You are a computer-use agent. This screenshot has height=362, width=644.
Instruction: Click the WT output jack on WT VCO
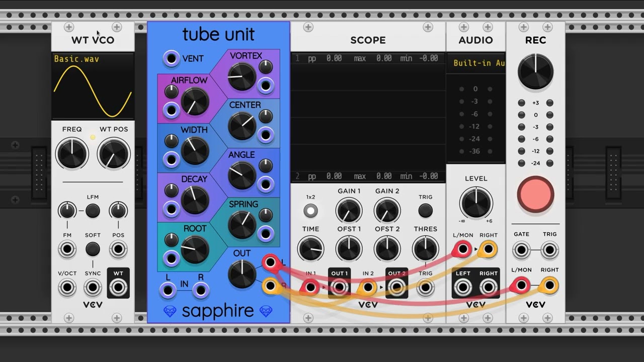(x=118, y=288)
